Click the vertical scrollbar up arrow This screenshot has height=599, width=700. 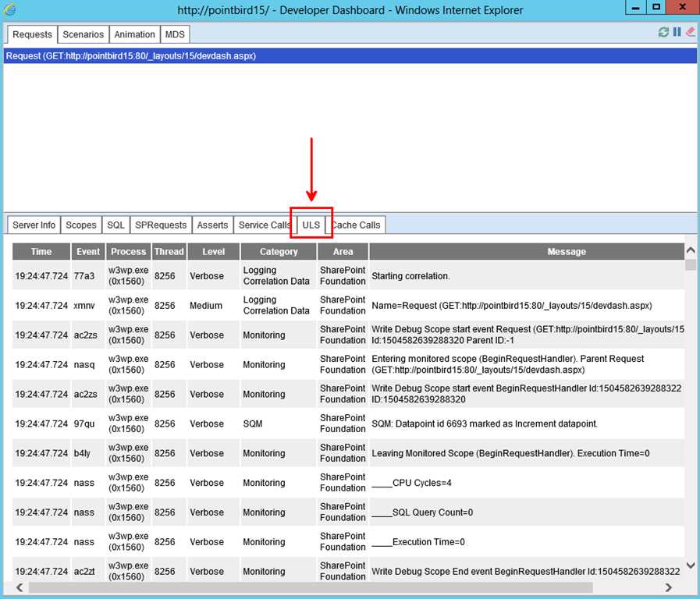tap(691, 250)
